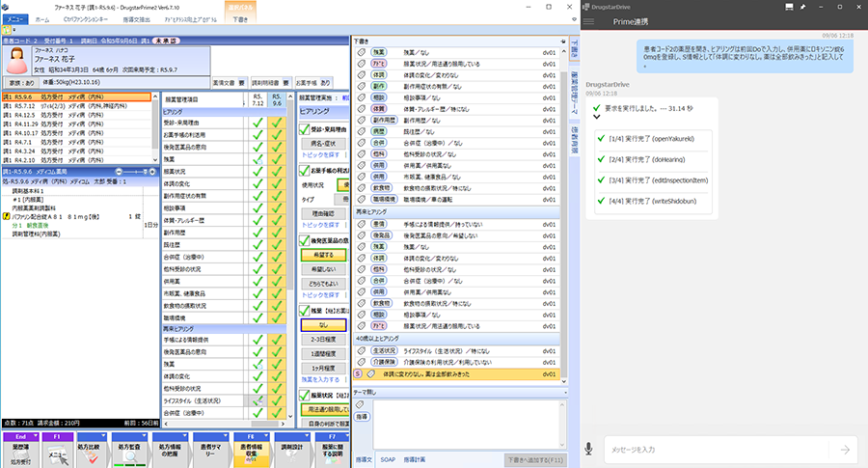Open the 処方監査 magnifier icon
Screen dimensions: 868x468
pos(129,454)
